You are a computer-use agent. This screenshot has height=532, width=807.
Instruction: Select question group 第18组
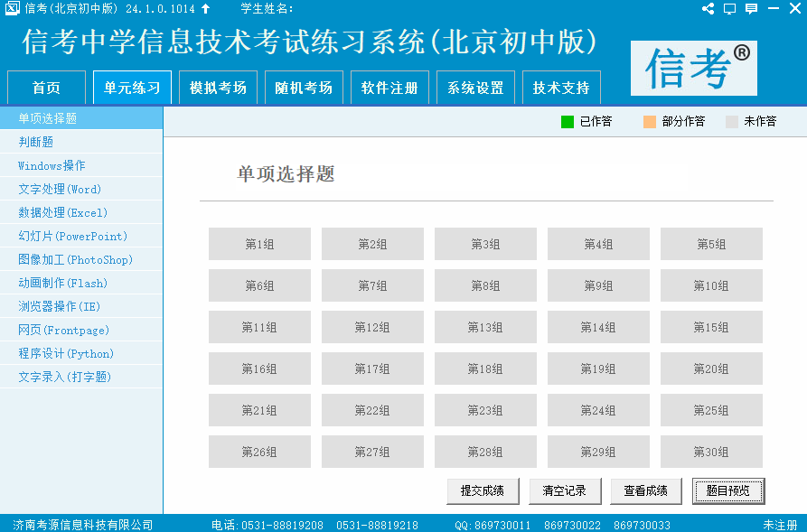[485, 369]
